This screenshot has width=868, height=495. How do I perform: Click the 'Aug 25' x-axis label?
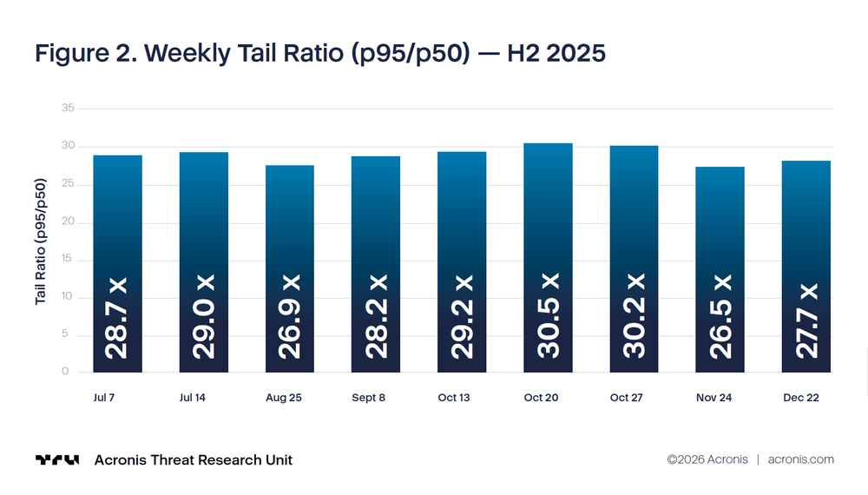point(284,398)
